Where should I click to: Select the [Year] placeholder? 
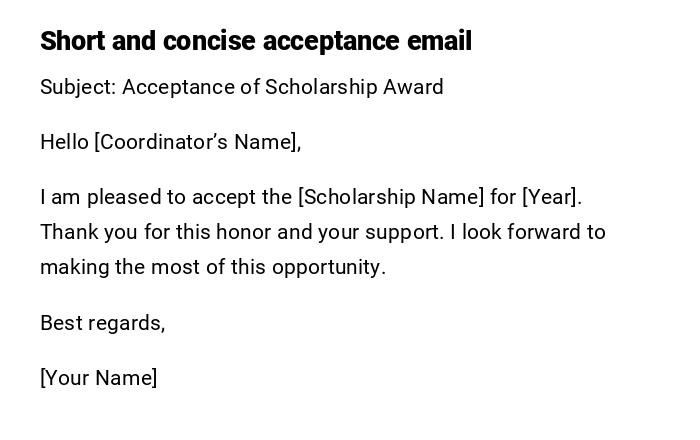point(551,197)
